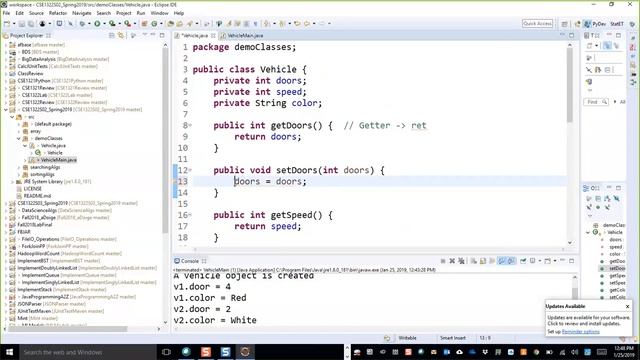This screenshot has height=360, width=640.
Task: Click the External Tools run icon
Action: pos(128,24)
